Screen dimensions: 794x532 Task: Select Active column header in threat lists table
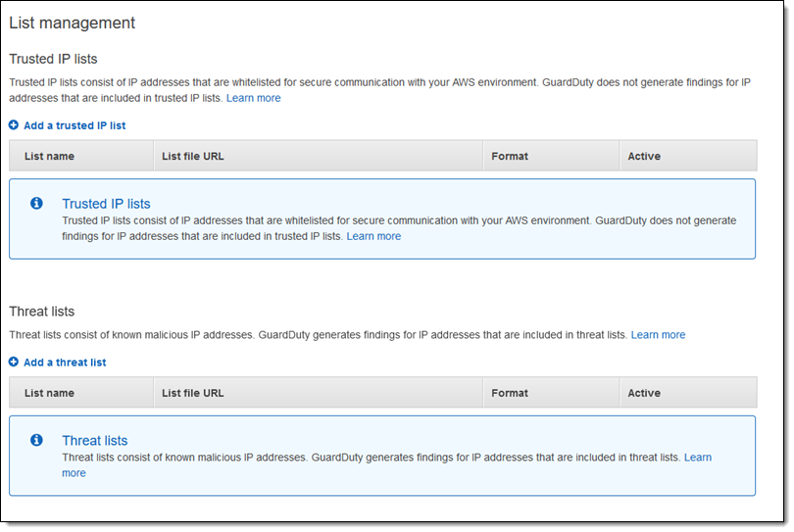[644, 393]
